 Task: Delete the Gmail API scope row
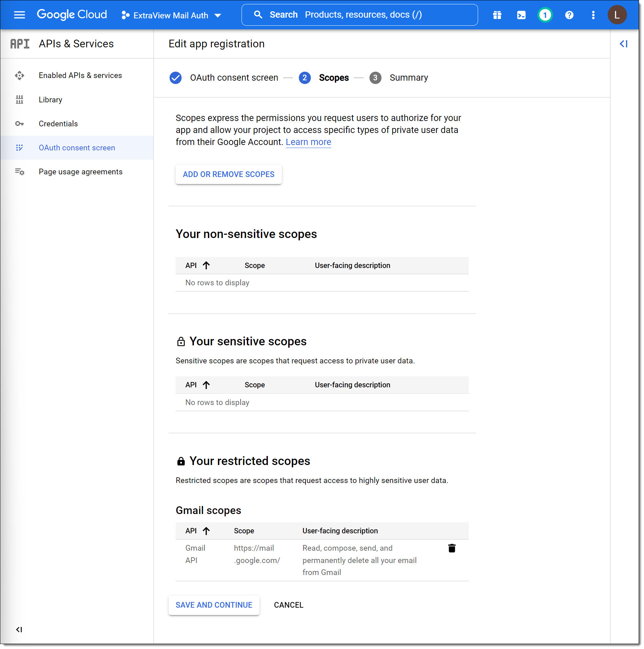point(452,548)
